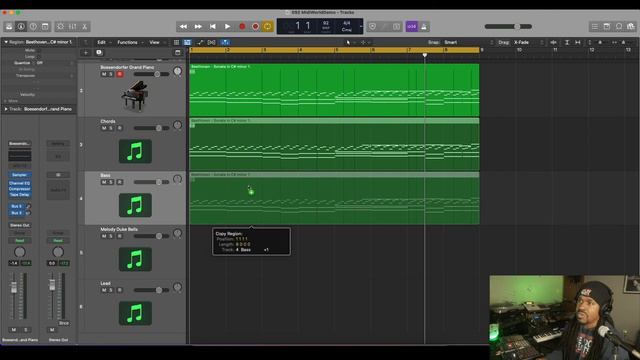Viewport: 640px width, 360px height.
Task: Open the Loop Browser icon
Action: coord(619,27)
